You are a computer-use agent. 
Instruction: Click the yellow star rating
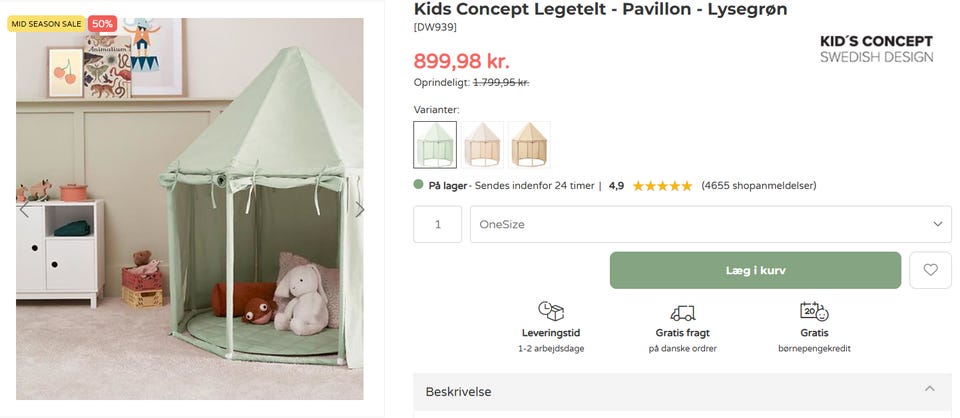pyautogui.click(x=662, y=186)
